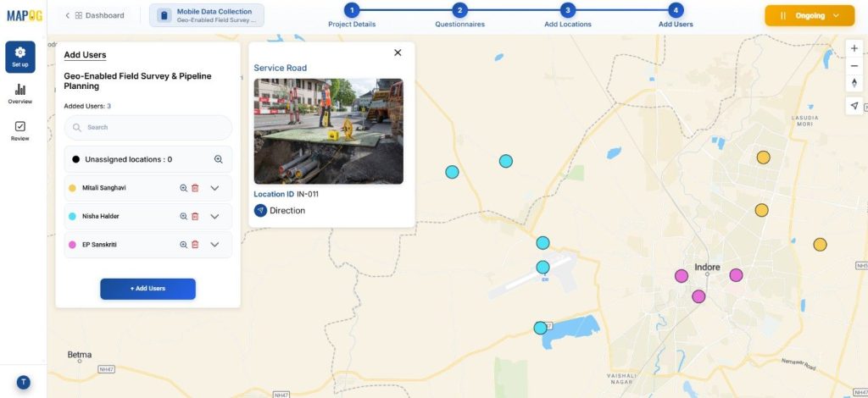
Task: Expand Mitali Sanghavi's row
Action: [214, 188]
